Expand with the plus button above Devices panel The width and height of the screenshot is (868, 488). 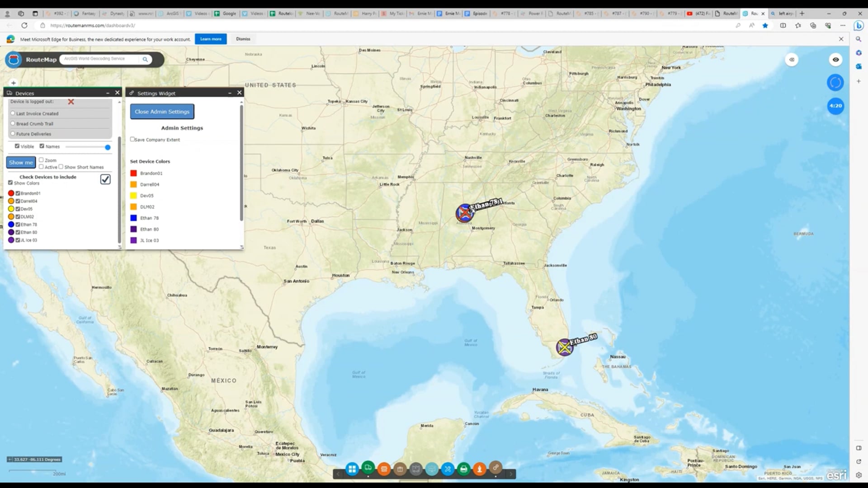tap(14, 83)
